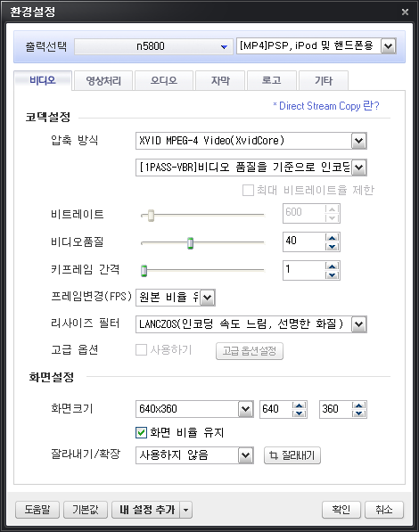Switch to the 기타 tab
Viewport: 419px width, 532px height.
[324, 81]
